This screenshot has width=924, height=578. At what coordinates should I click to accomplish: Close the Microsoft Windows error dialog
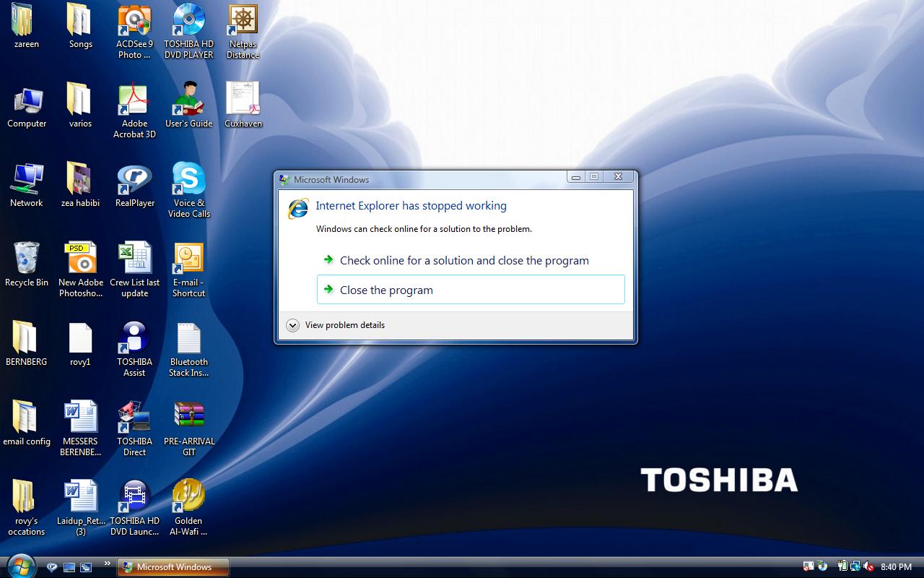(x=619, y=177)
